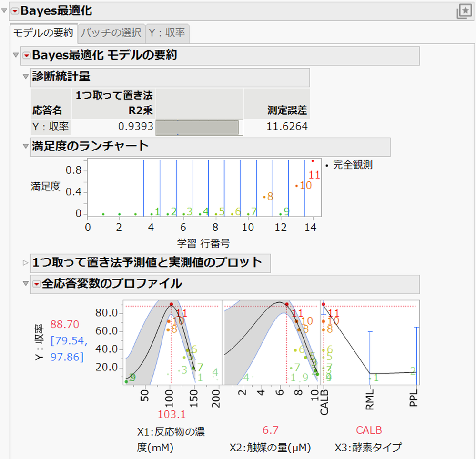Click the bookmark star icon at top right
The width and height of the screenshot is (476, 459).
pyautogui.click(x=464, y=11)
